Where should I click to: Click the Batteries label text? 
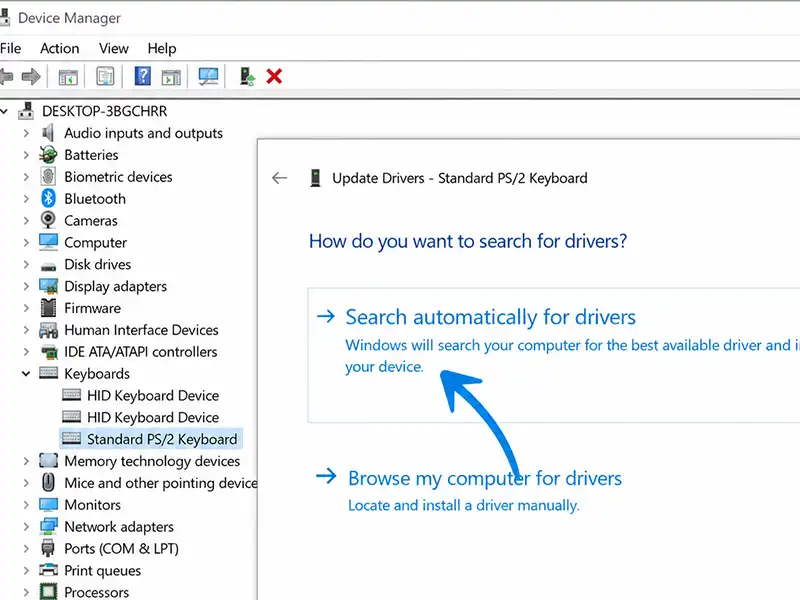tap(91, 155)
